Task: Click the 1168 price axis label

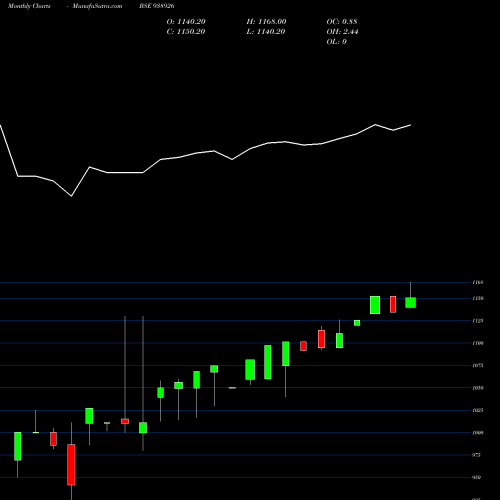Action: pyautogui.click(x=478, y=282)
